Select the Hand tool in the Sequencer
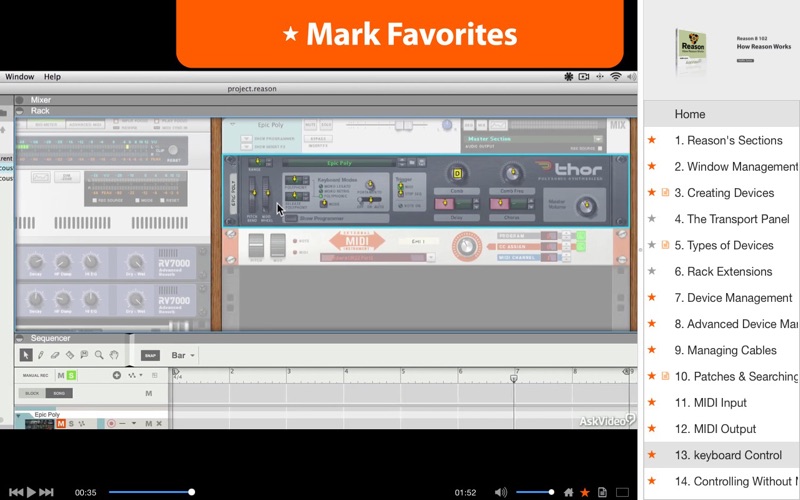800x500 pixels. (x=114, y=355)
